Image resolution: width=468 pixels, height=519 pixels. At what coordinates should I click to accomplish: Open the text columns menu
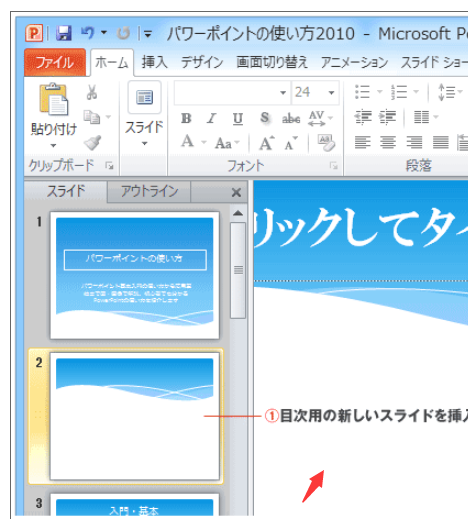click(425, 117)
